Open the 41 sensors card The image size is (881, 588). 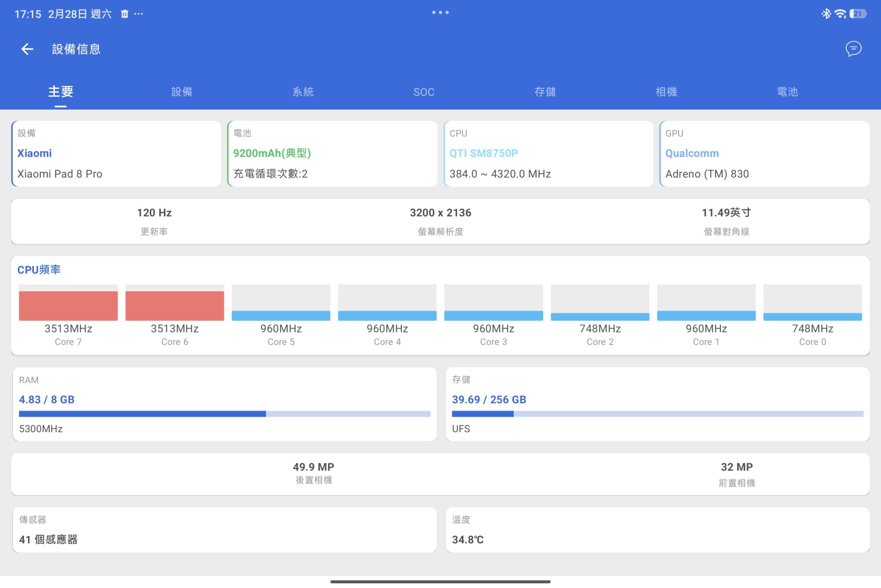point(225,530)
